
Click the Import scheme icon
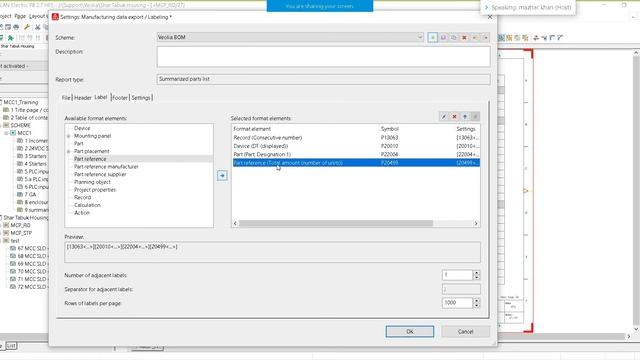coord(475,38)
